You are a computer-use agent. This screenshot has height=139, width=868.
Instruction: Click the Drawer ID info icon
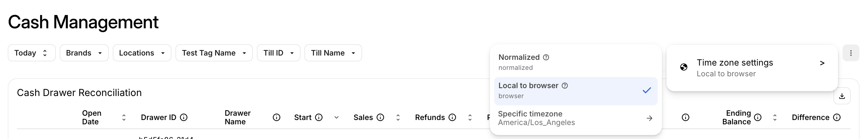pos(184,118)
